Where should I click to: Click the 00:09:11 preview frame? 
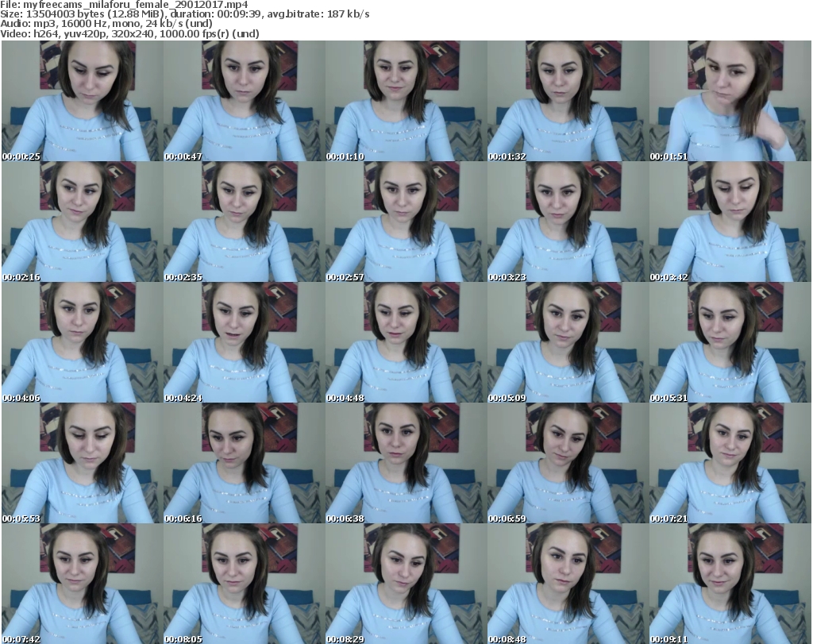[730, 584]
